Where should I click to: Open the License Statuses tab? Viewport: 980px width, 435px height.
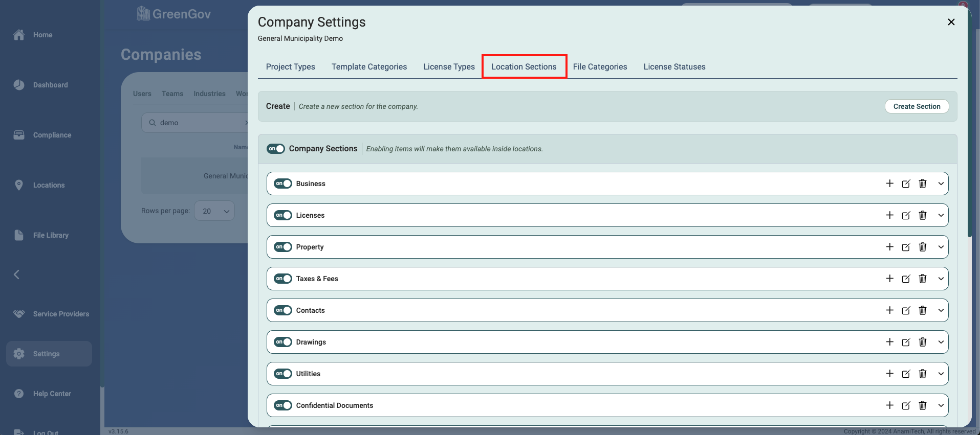click(x=674, y=67)
